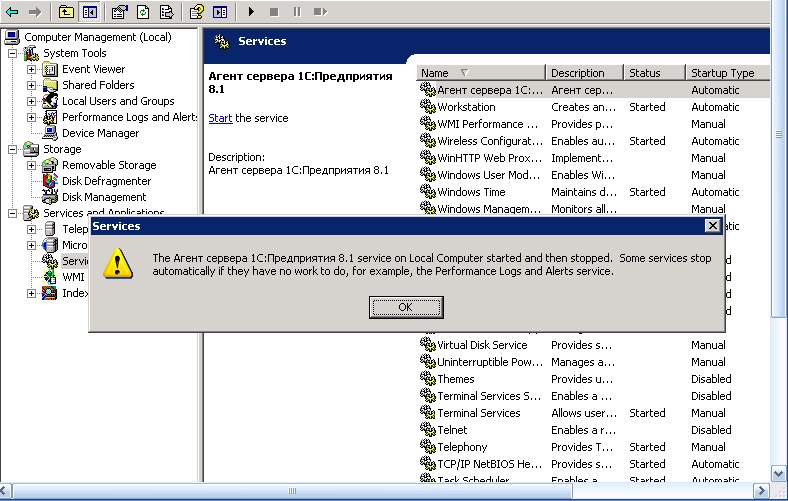Select the Services tree item icon

click(x=50, y=261)
